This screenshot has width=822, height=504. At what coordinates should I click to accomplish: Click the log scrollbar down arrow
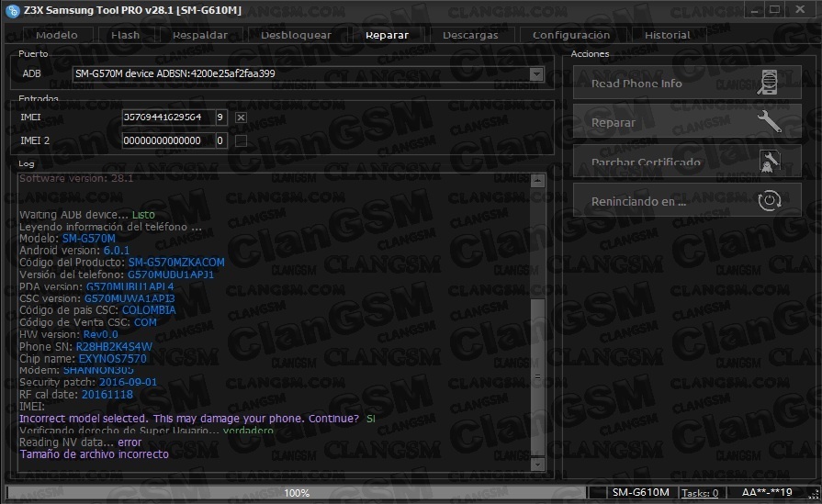537,465
